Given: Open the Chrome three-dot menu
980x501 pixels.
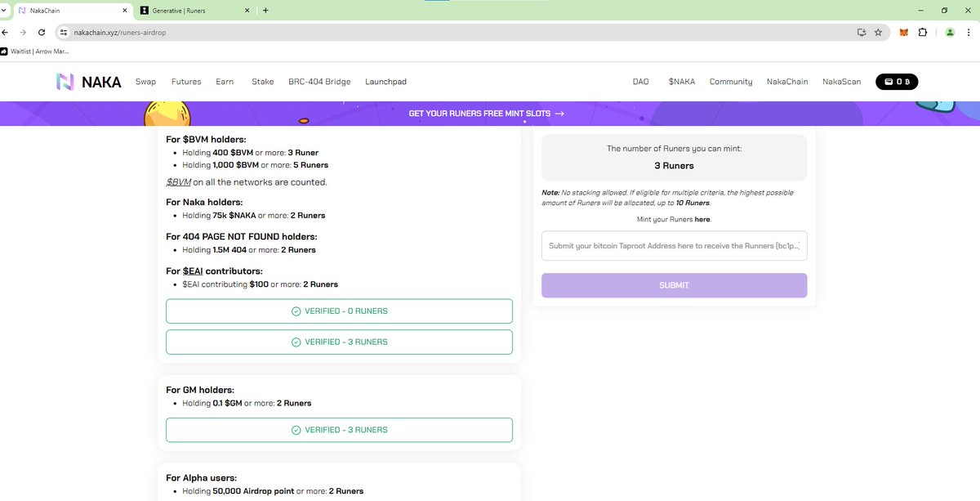Looking at the screenshot, I should [x=969, y=32].
